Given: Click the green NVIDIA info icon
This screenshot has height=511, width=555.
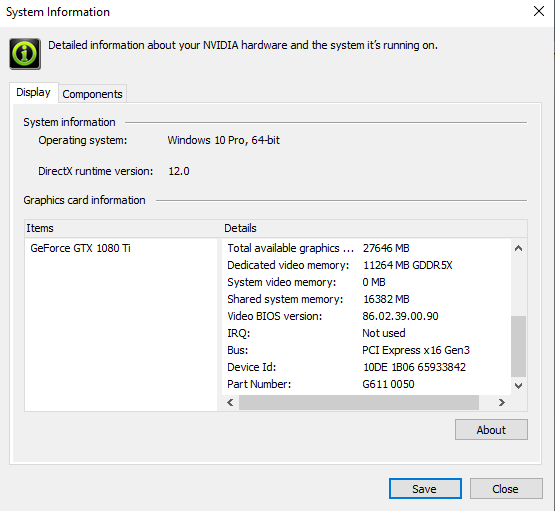Looking at the screenshot, I should [x=25, y=54].
